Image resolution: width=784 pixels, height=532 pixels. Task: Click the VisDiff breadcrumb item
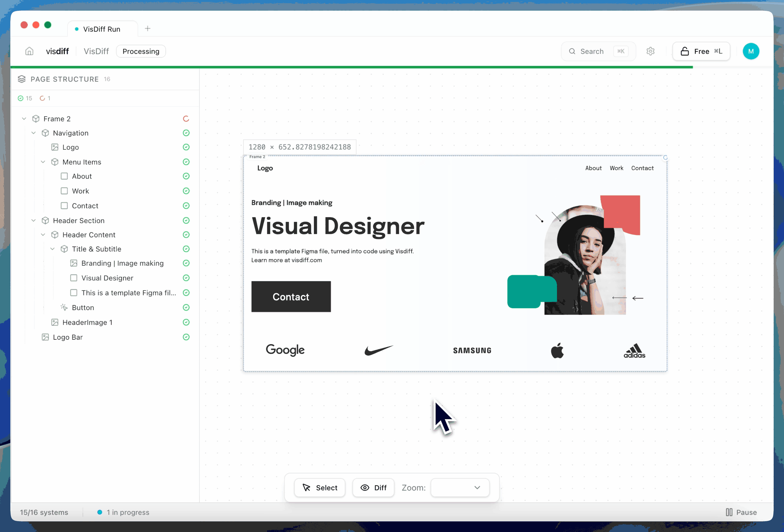96,51
